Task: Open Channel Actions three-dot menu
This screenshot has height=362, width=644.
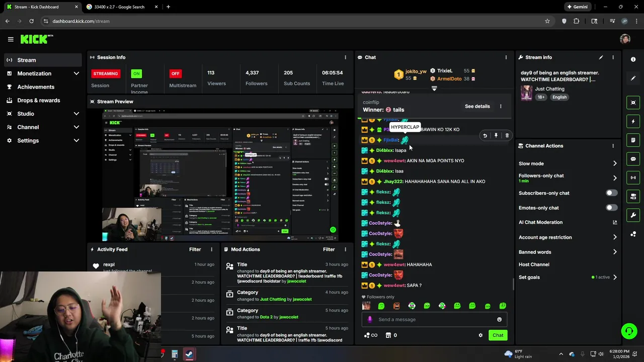Action: (613, 146)
